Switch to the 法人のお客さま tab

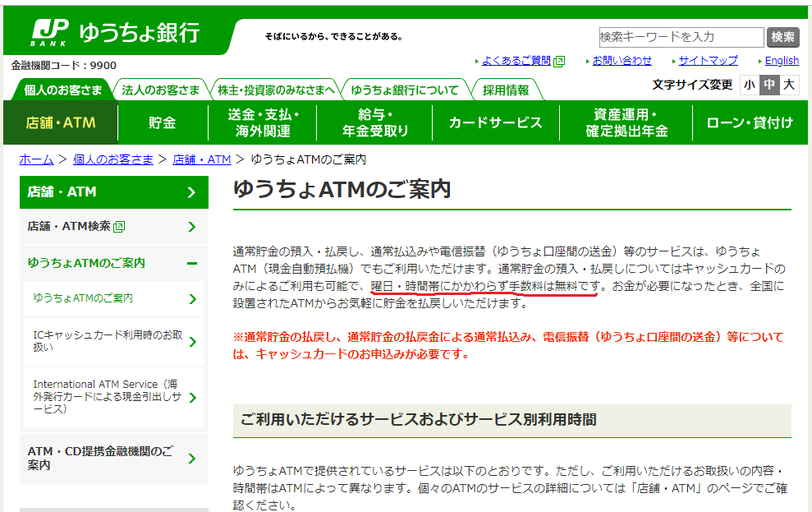point(161,90)
